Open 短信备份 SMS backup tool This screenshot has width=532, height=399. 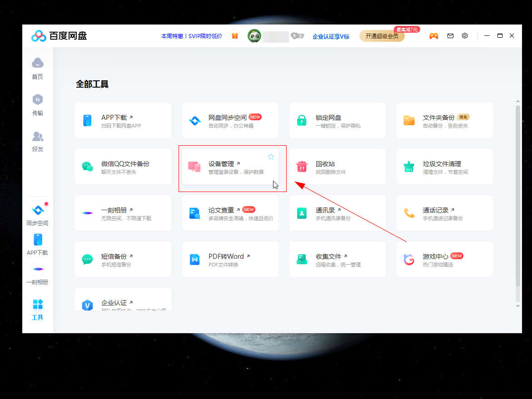coord(123,259)
